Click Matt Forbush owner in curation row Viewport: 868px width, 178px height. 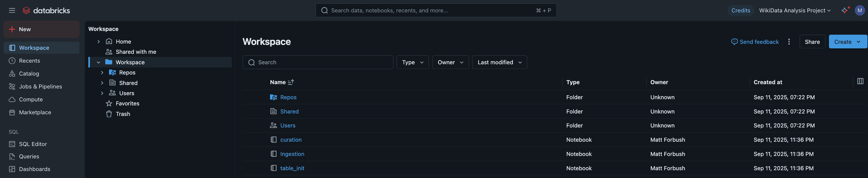[x=667, y=140]
